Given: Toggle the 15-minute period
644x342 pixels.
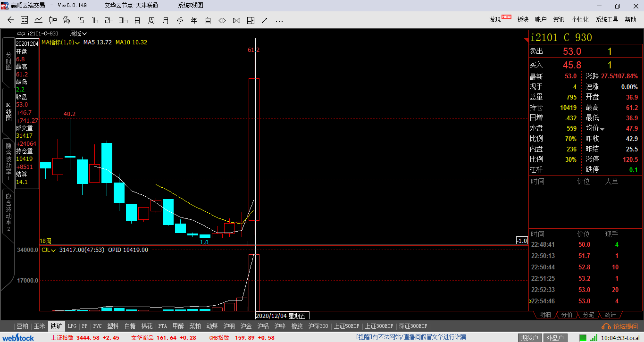Looking at the screenshot, I should click(x=81, y=20).
